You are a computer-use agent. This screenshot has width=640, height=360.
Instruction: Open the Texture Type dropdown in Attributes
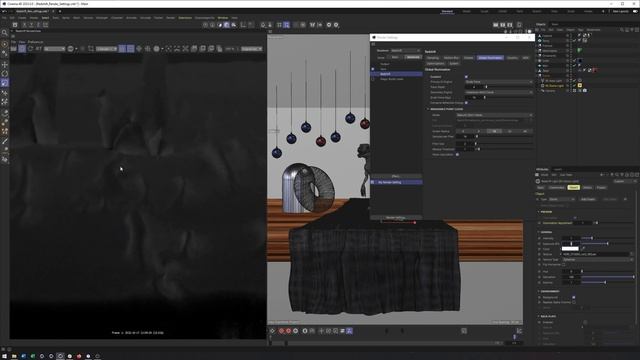coord(598,260)
